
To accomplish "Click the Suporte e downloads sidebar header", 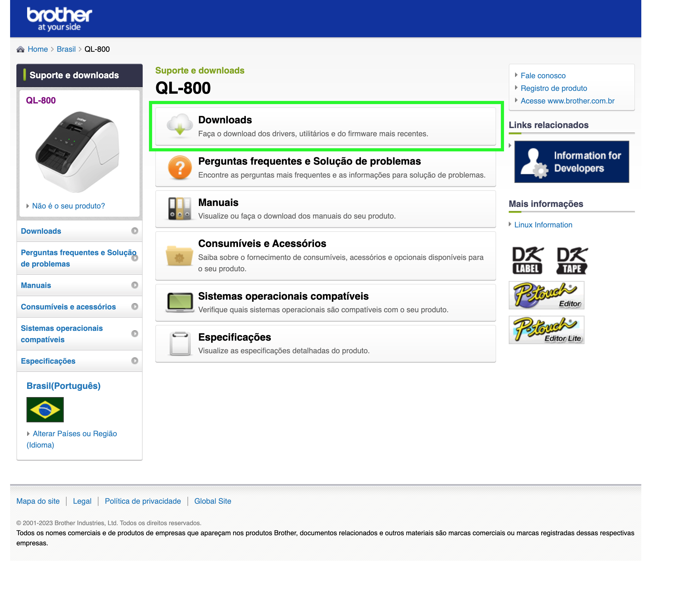I will point(80,75).
